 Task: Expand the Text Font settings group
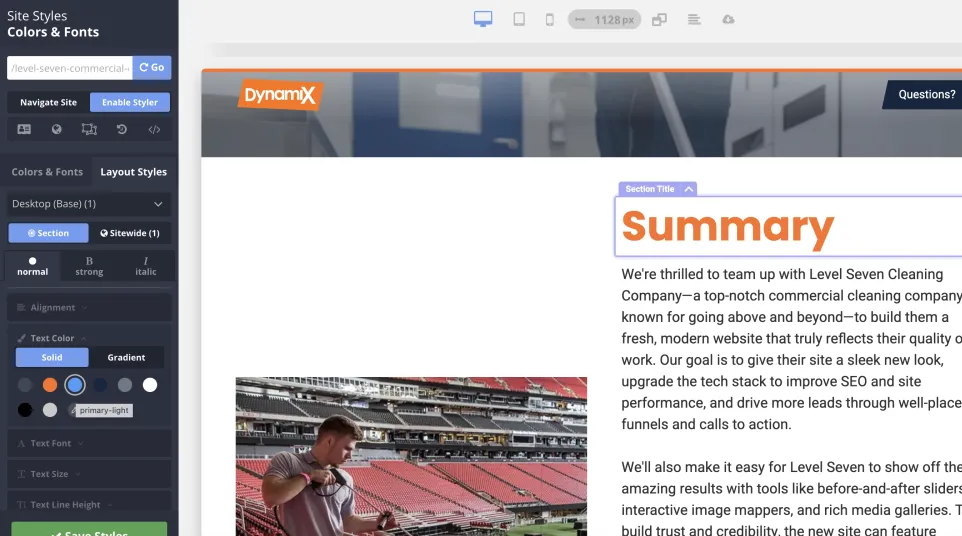tap(89, 443)
